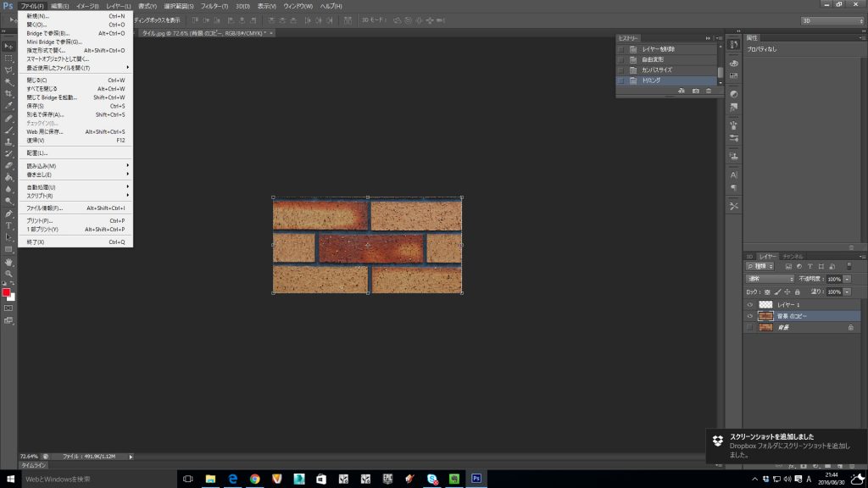Switch to the チャンネル tab
The width and height of the screenshot is (868, 488).
pos(793,256)
